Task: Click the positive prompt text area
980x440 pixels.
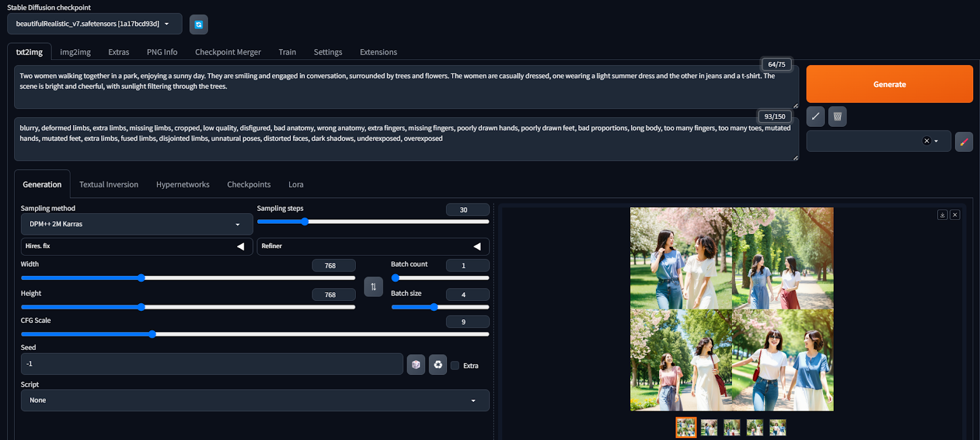Action: click(x=406, y=87)
